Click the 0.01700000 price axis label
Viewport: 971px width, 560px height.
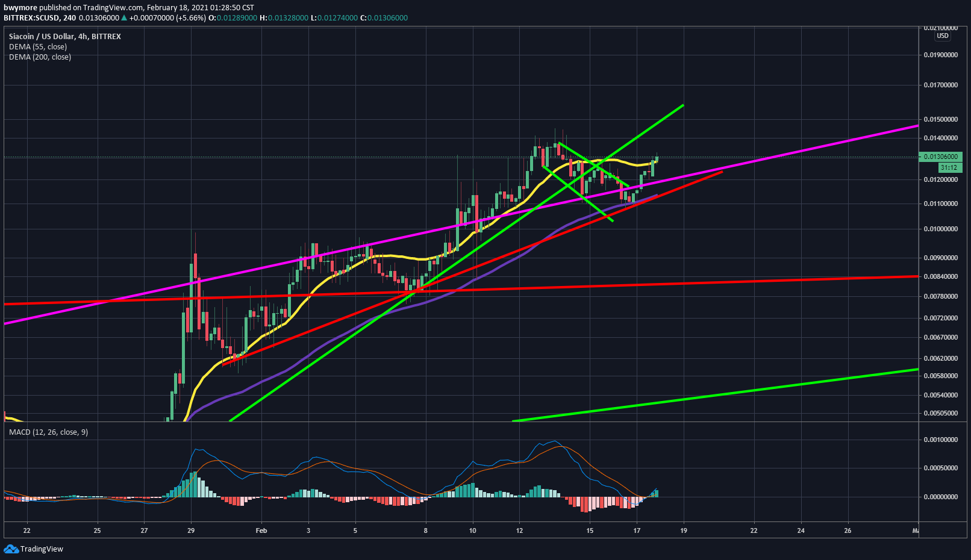(941, 85)
